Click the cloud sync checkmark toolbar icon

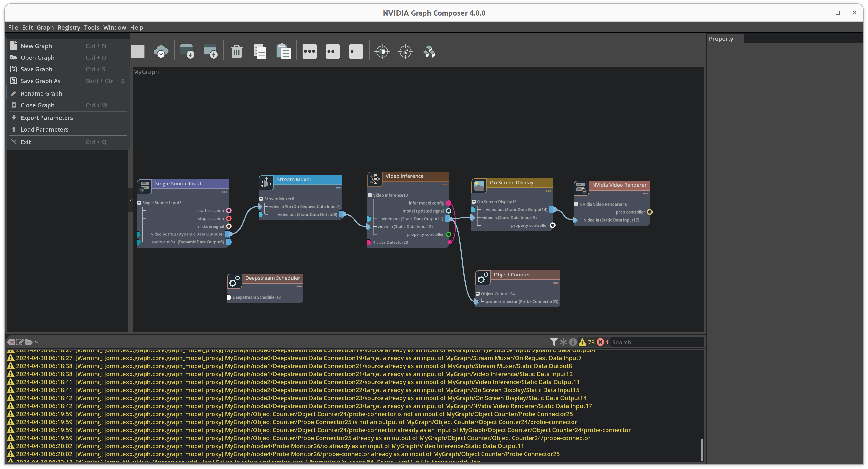(161, 52)
